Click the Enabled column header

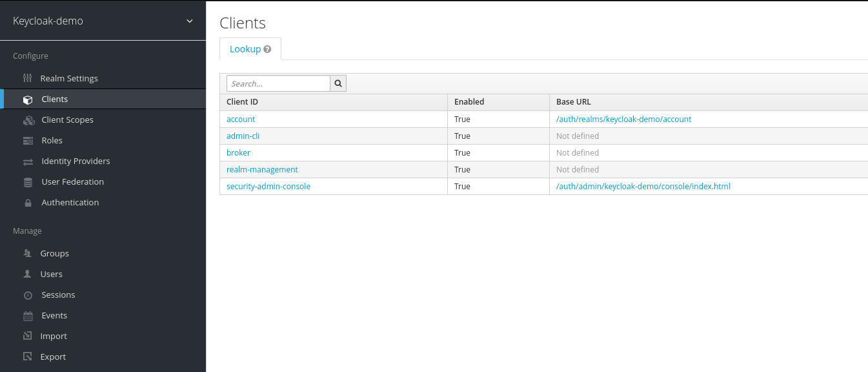pos(469,102)
